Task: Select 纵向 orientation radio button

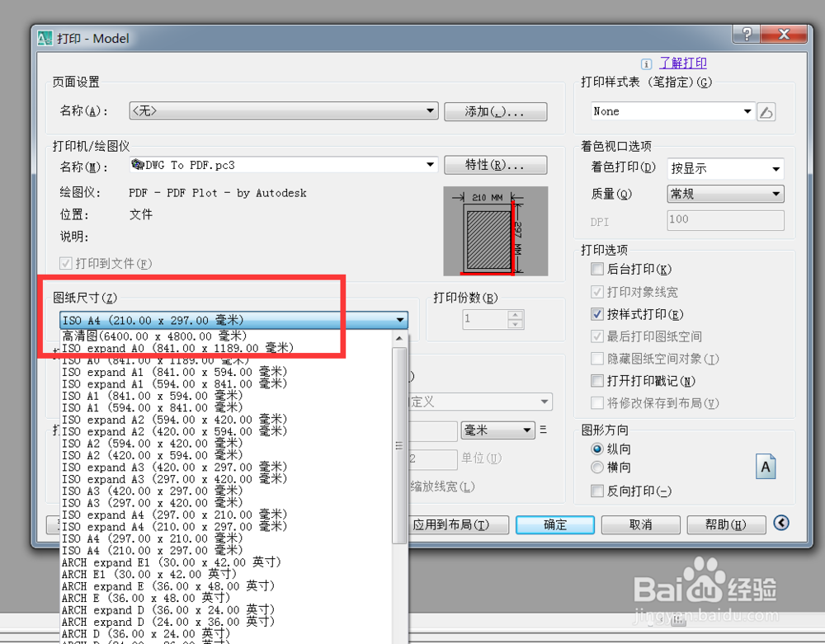Action: tap(597, 449)
